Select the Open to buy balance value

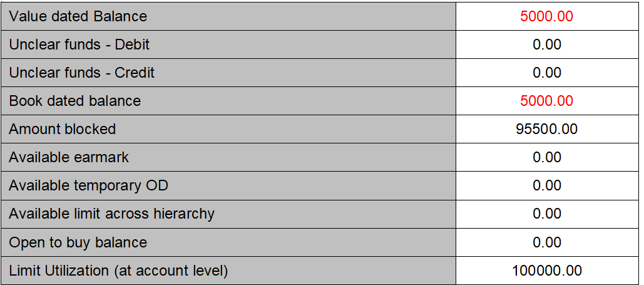[546, 242]
